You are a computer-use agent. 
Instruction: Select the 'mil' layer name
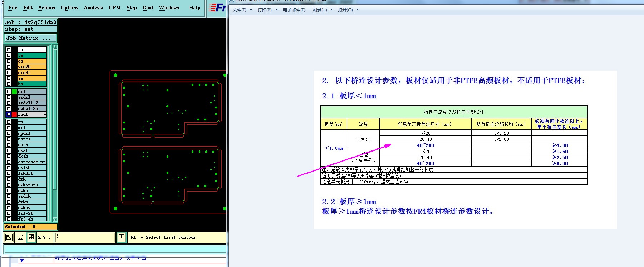tap(32, 128)
